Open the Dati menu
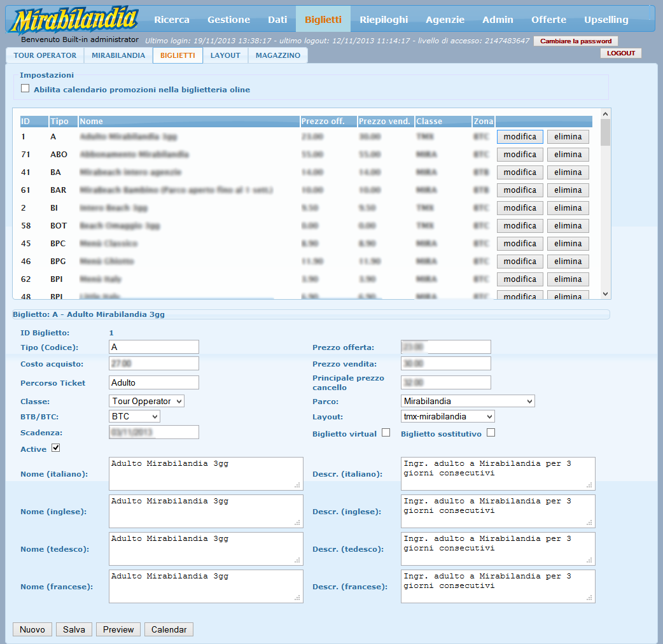The height and width of the screenshot is (644, 663). coord(277,20)
